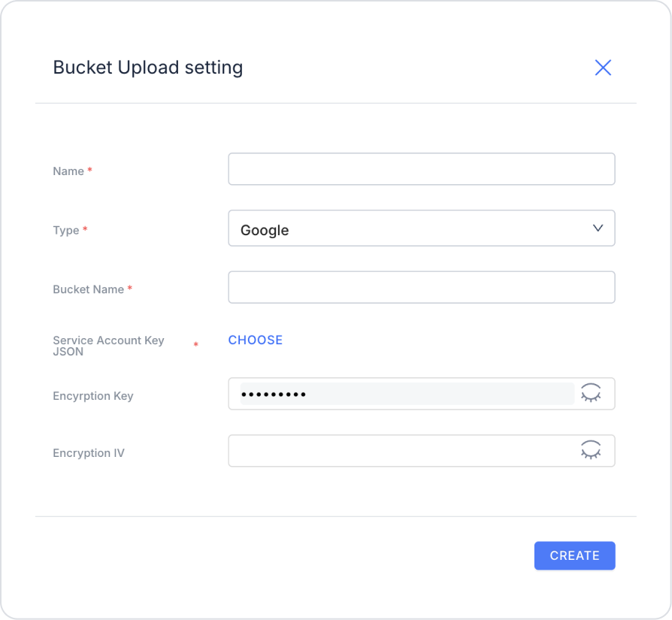Click the 'Bucket Name' field label
The height and width of the screenshot is (620, 672).
click(88, 289)
